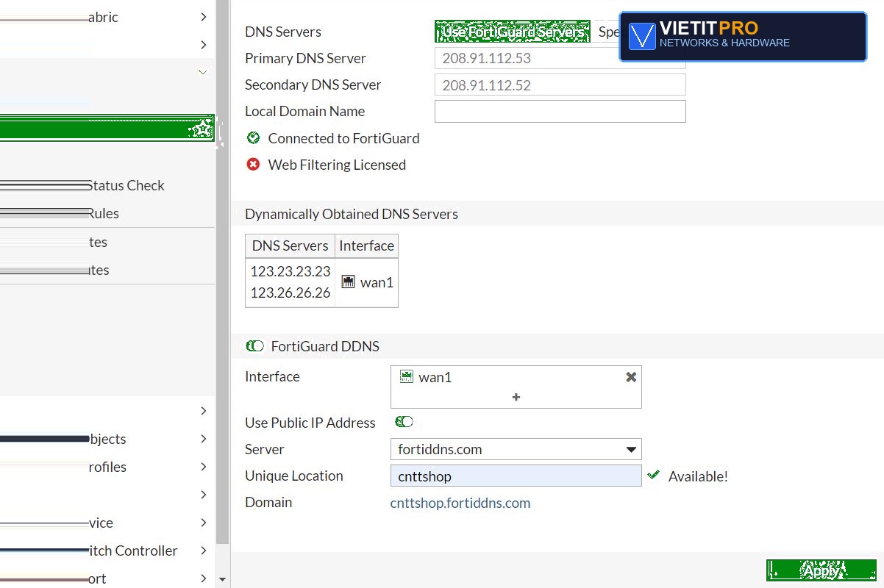Click the green Available checkmark icon

coord(653,476)
